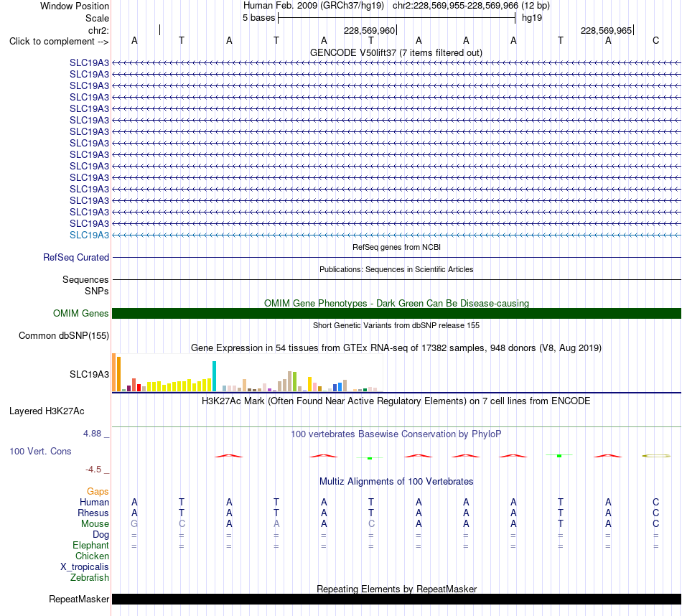Click 'Click to complement -->' to flip bases
Viewport: 682px width, 616px height.
(59, 42)
